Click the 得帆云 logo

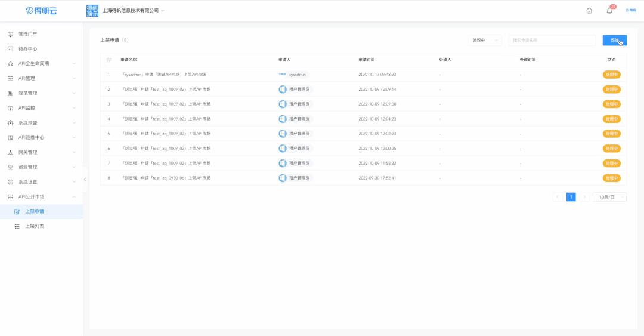pyautogui.click(x=41, y=11)
